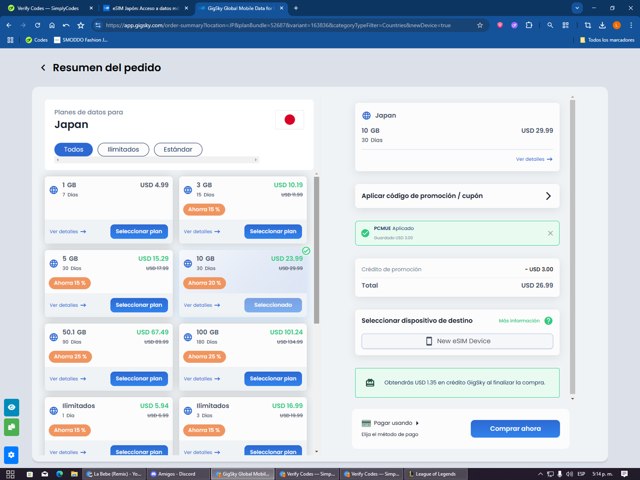Viewport: 640px width, 480px height.
Task: Click the Codes bookmark
Action: pos(37,40)
